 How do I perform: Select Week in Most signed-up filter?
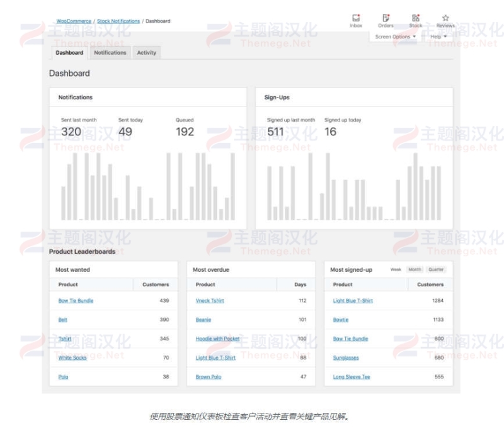point(396,269)
